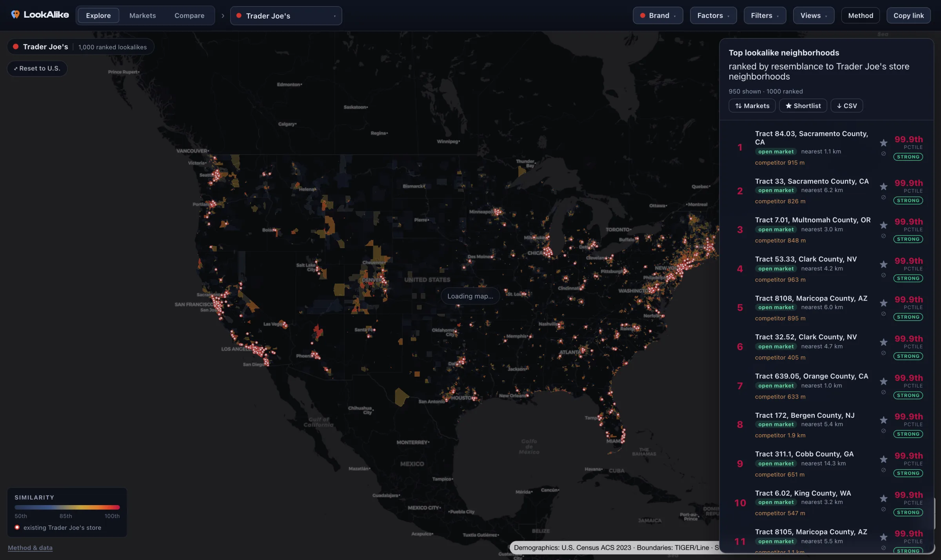Viewport: 941px width, 560px height.
Task: Star Tract 6.02, King County row
Action: (883, 498)
